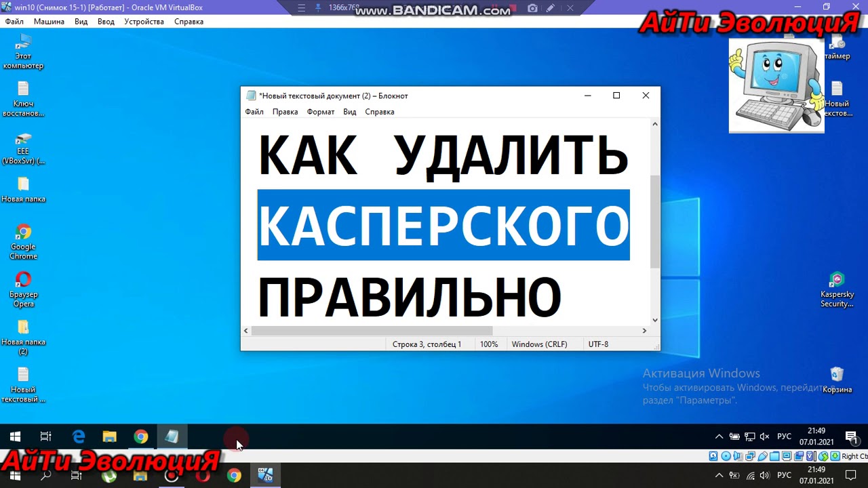Switch the РУС input language in the guest tray
Screen dimensions: 868x488
(x=784, y=436)
